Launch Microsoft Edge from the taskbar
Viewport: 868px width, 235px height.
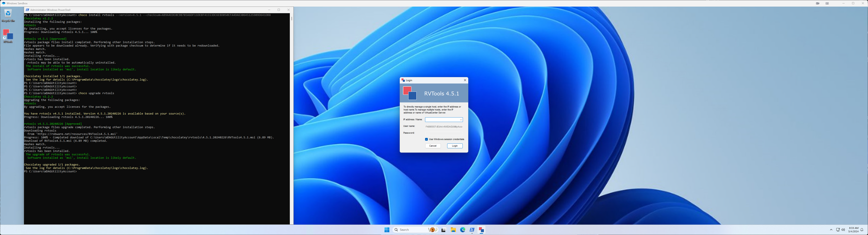click(x=463, y=230)
